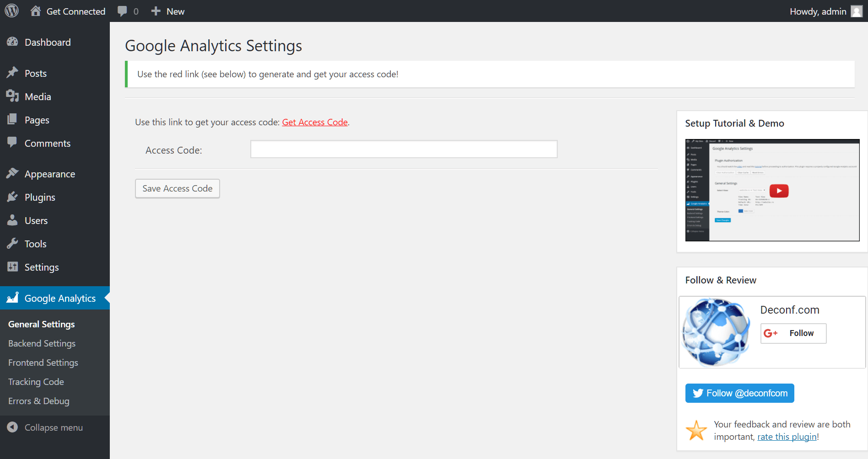
Task: Open General Settings submenu
Action: 41,324
